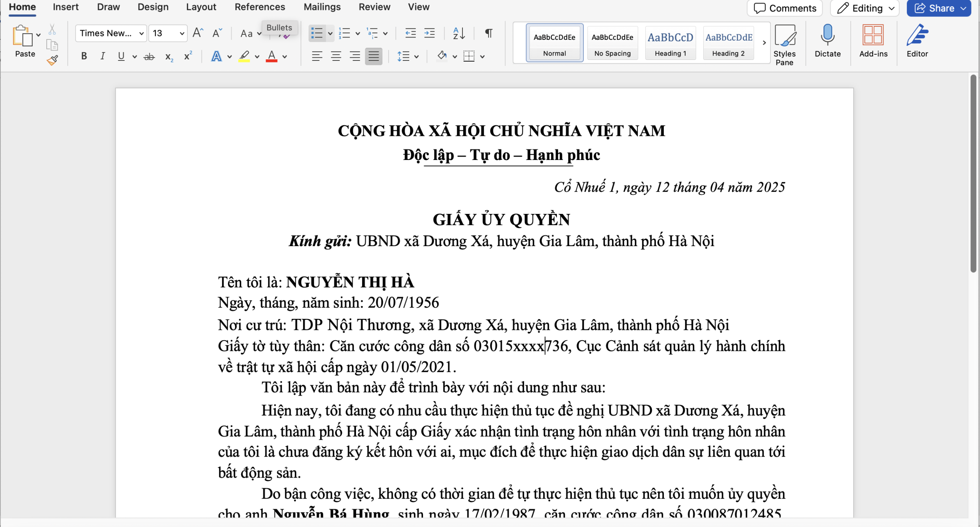The width and height of the screenshot is (980, 527).
Task: Expand underline style arrow
Action: (134, 57)
